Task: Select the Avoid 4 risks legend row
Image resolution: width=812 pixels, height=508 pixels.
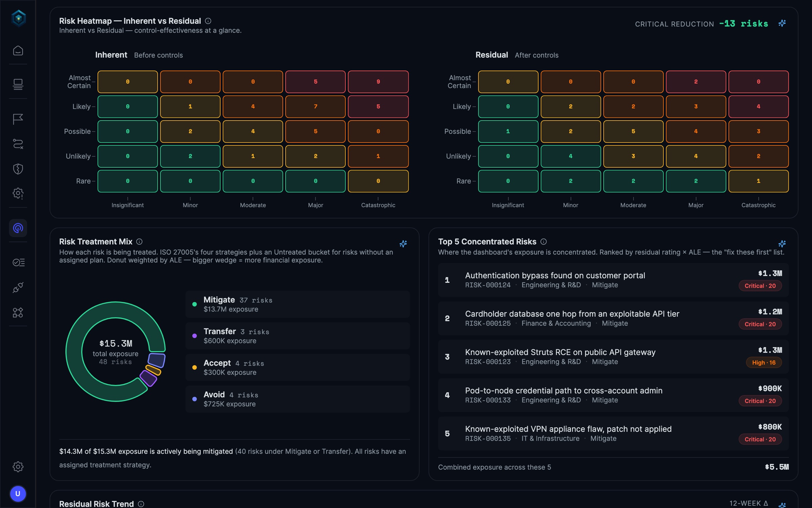Action: click(x=297, y=399)
